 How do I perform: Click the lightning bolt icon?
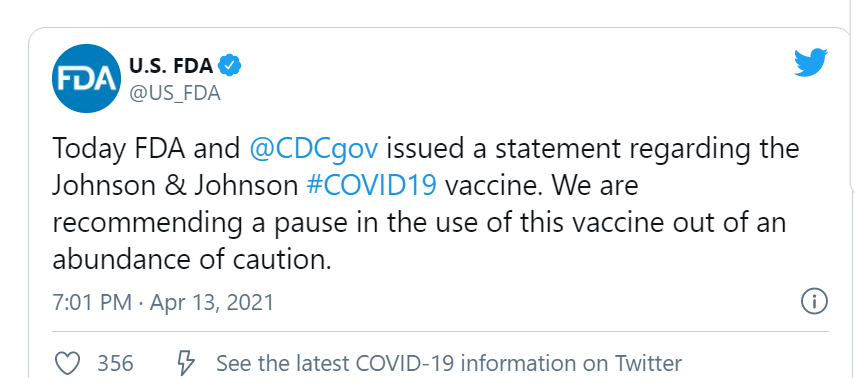click(186, 363)
